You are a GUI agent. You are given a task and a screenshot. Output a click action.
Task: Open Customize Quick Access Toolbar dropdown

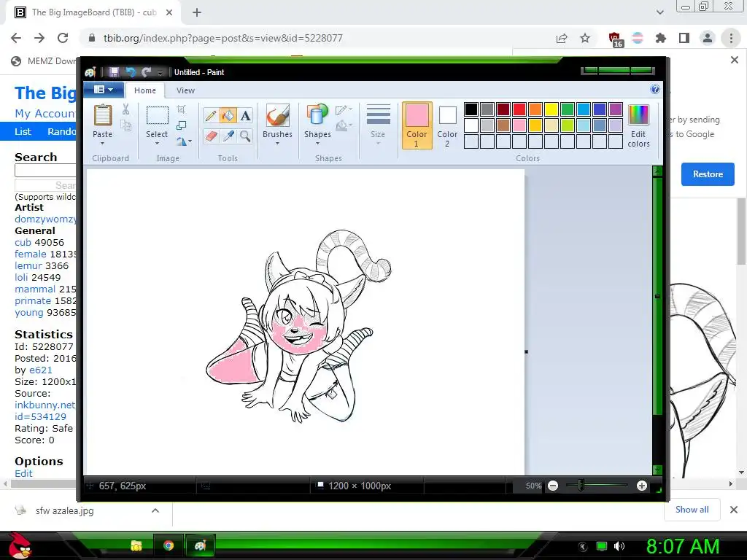tap(160, 72)
